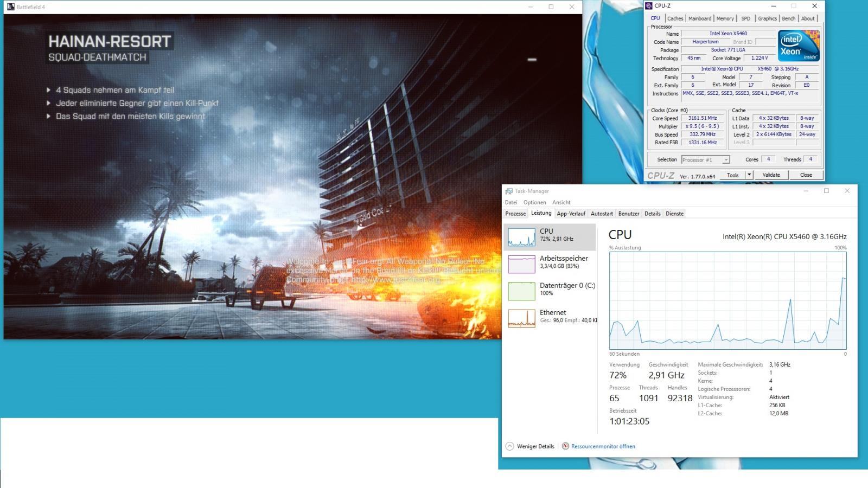Open the Memory tab in CPU-Z
Viewport: 868px width, 488px height.
pos(725,18)
